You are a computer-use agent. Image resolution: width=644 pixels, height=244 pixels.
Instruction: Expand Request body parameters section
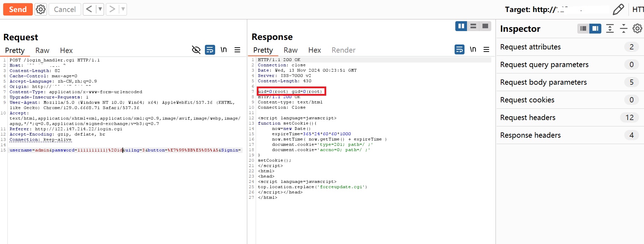coord(543,82)
